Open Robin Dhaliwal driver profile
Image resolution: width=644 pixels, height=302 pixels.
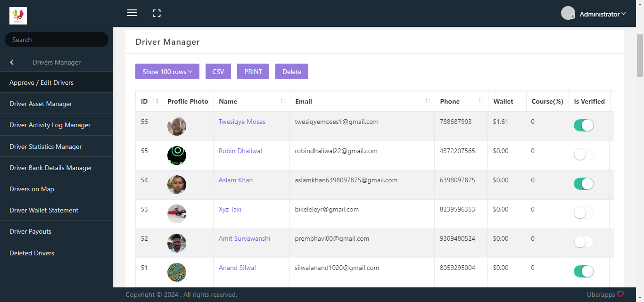240,151
